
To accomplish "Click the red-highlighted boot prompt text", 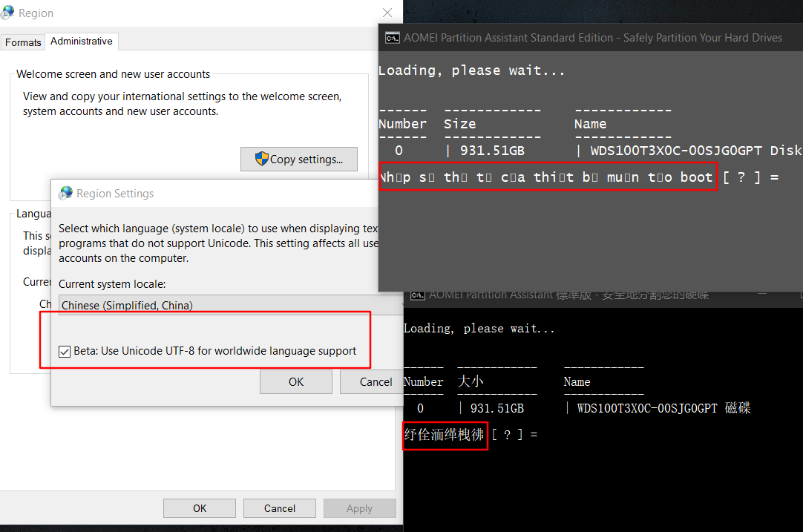I will click(x=545, y=177).
